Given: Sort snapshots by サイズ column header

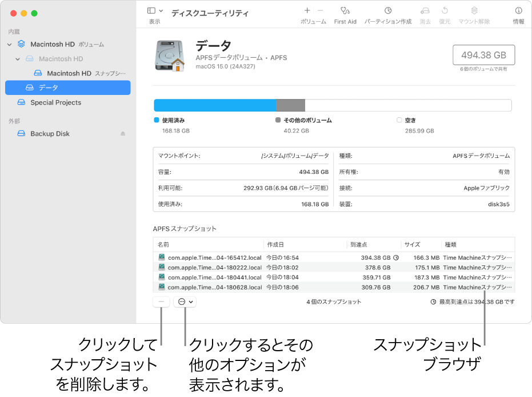Looking at the screenshot, I should pyautogui.click(x=420, y=244).
